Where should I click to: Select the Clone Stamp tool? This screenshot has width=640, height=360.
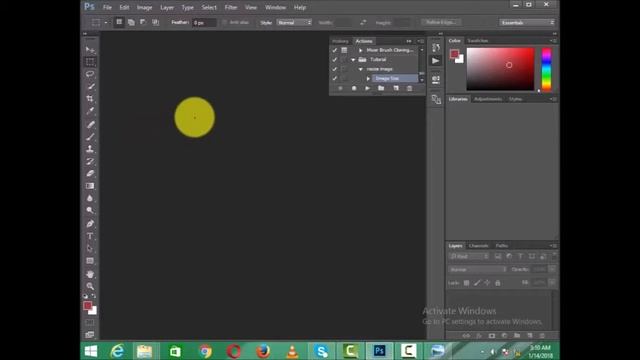90,149
